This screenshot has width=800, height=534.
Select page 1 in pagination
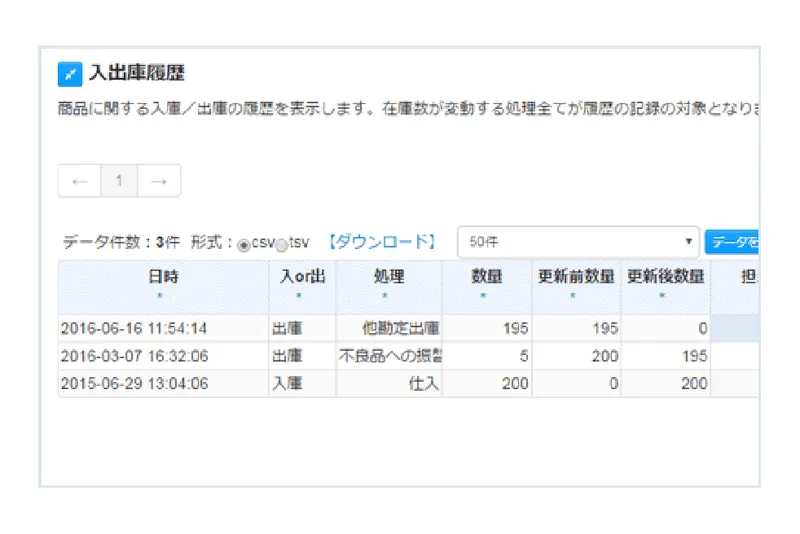click(x=119, y=181)
